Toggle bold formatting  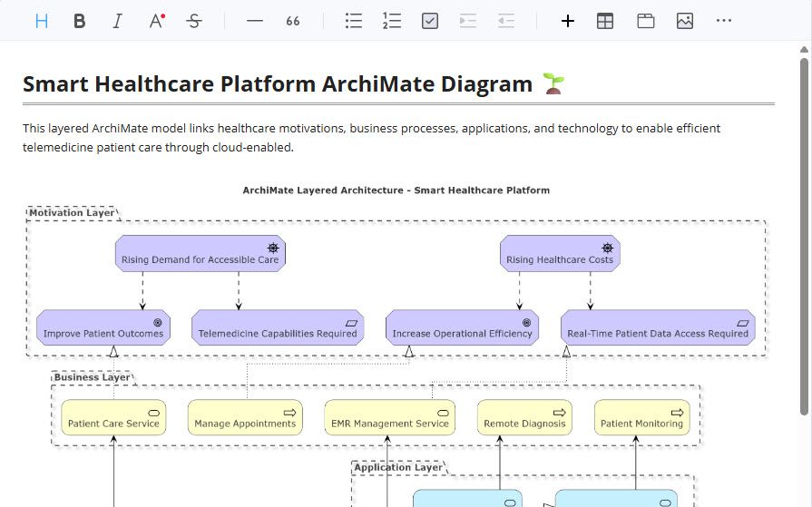pyautogui.click(x=79, y=21)
